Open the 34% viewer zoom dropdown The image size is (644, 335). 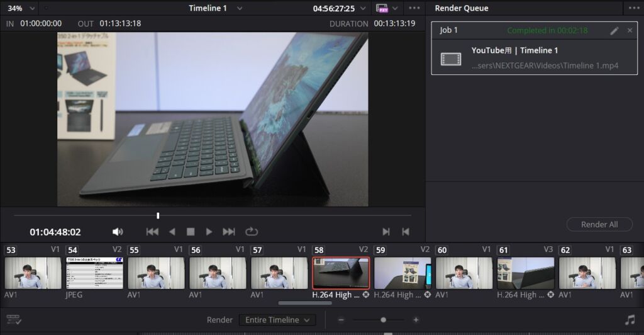33,8
